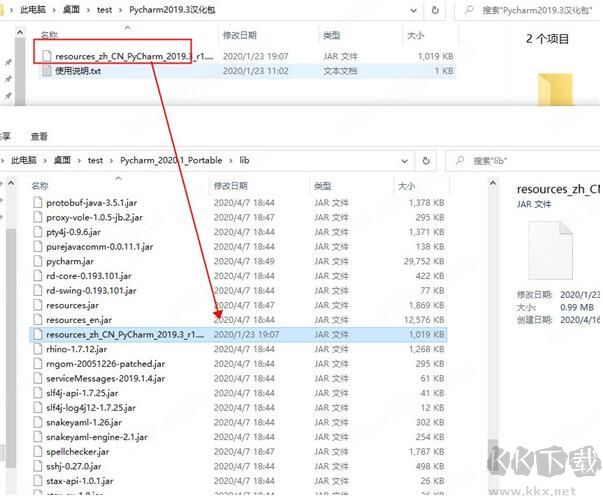Click test breadcrumb in top window
Screen dimensions: 603x498
click(x=104, y=10)
